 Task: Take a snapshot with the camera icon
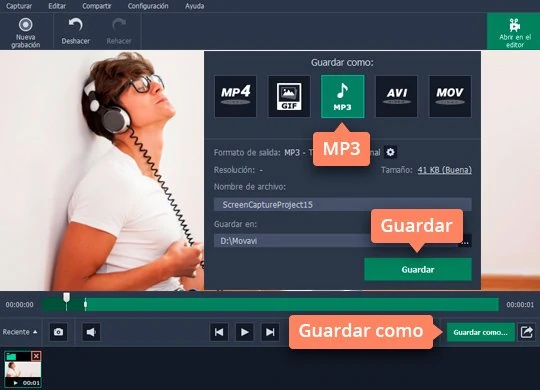(59, 332)
